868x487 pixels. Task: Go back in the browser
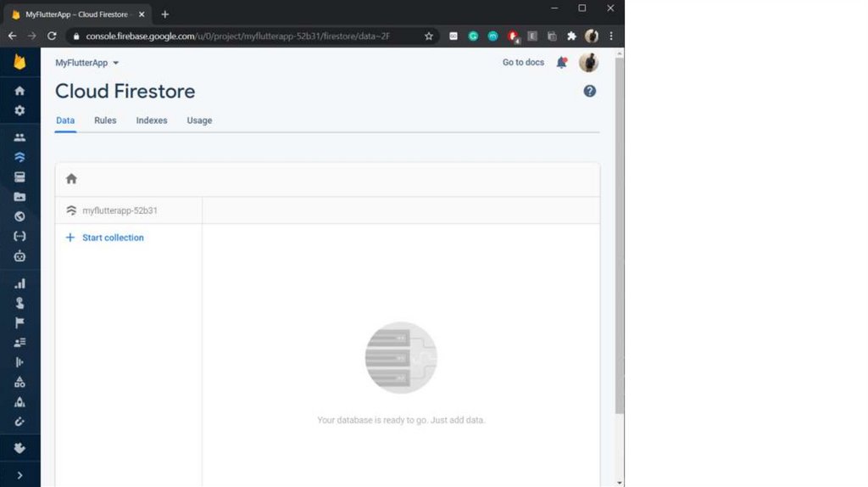[12, 36]
